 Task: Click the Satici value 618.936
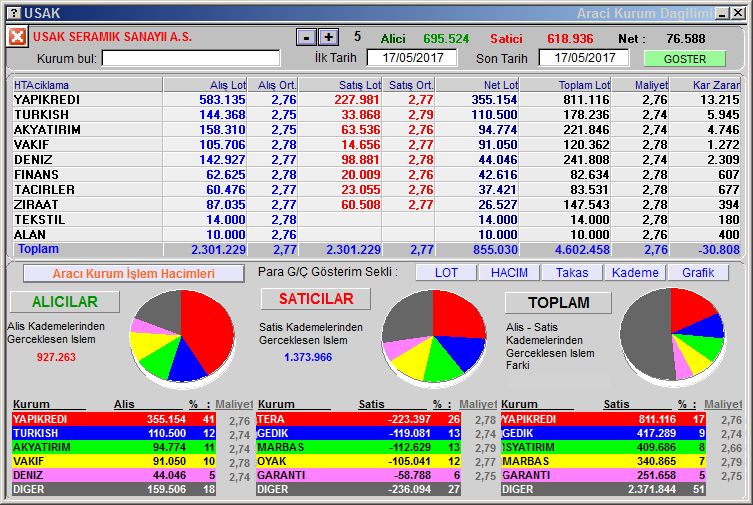point(570,38)
